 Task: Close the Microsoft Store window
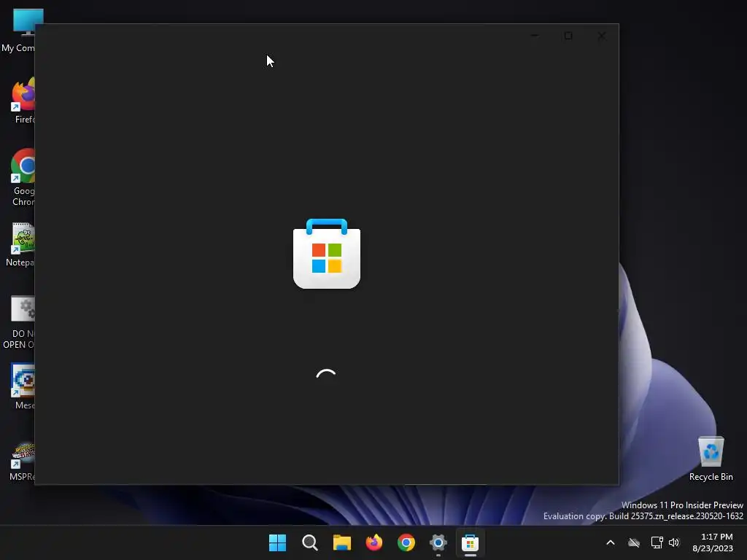point(602,36)
